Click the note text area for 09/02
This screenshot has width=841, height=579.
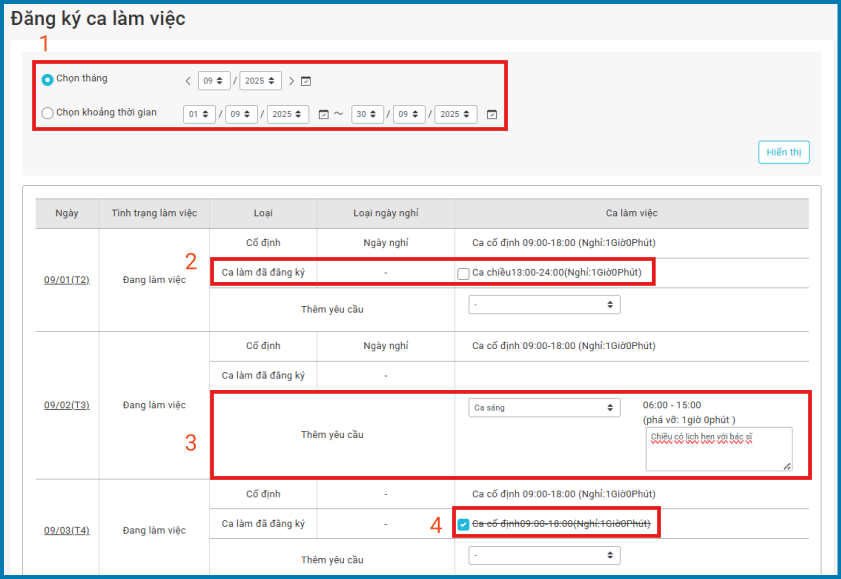pos(718,449)
